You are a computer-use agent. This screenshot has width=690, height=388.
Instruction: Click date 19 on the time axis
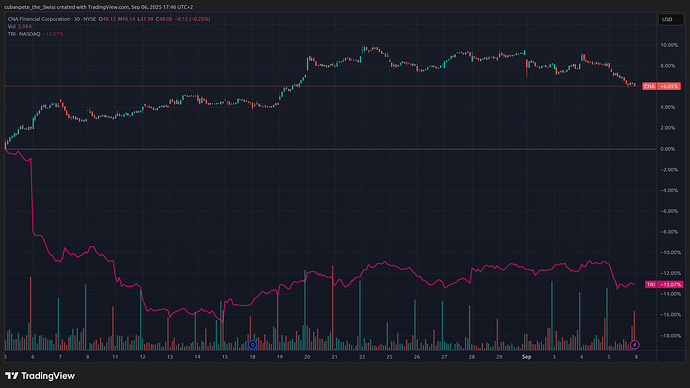(x=280, y=357)
